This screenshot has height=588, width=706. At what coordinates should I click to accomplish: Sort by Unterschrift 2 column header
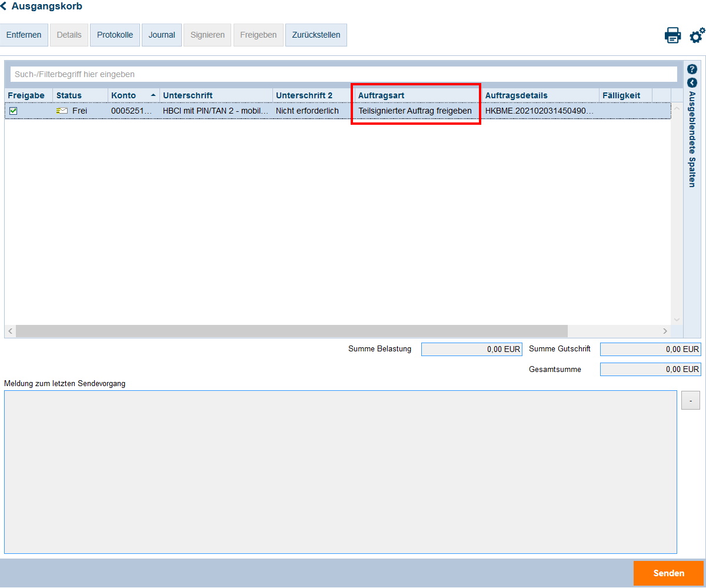point(314,95)
